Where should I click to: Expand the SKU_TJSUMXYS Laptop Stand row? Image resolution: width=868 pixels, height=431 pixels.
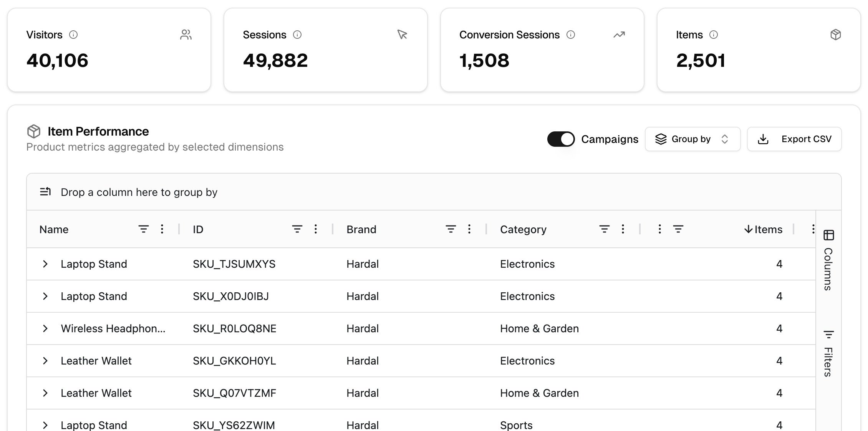tap(45, 264)
